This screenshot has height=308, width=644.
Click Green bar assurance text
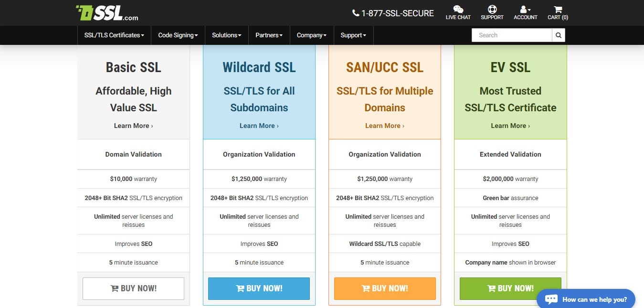coord(510,198)
